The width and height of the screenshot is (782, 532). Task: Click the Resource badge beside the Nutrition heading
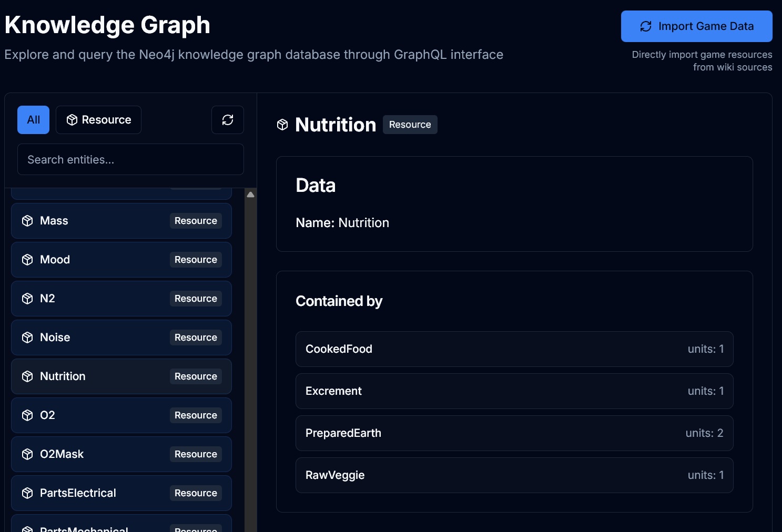pyautogui.click(x=410, y=125)
